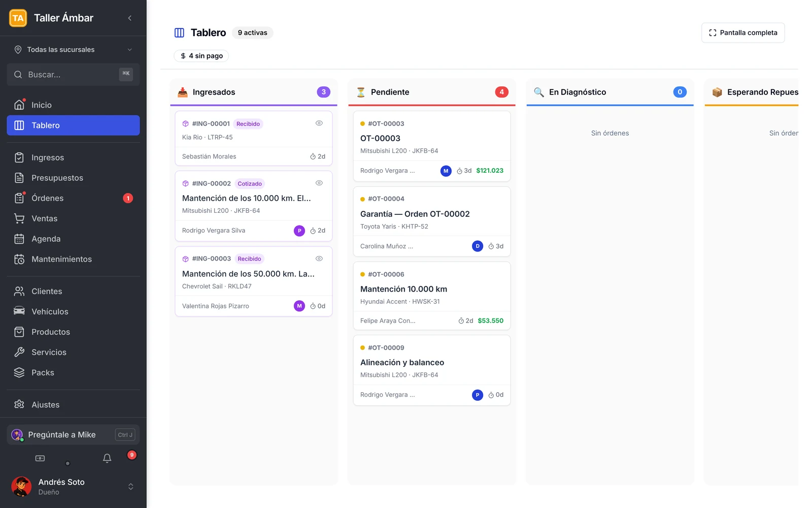Viewport: 812px width, 508px height.
Task: Open Ingresos section
Action: coord(73,158)
